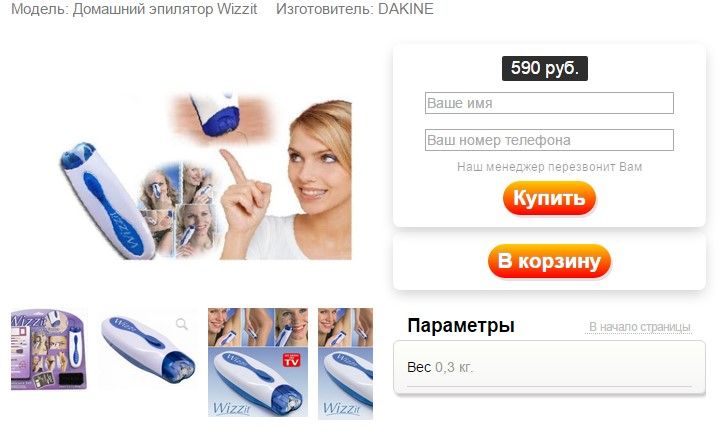Click the main product image

206,176
